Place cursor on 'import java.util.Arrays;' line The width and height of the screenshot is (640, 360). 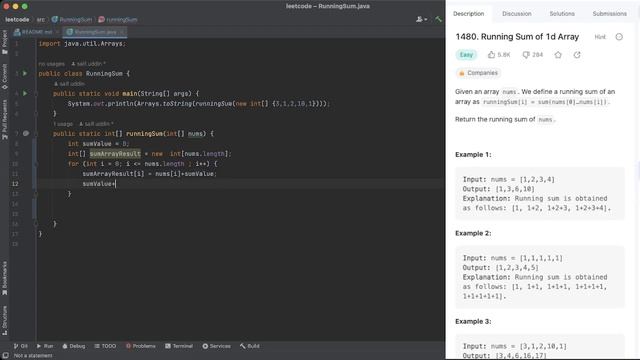[x=82, y=43]
